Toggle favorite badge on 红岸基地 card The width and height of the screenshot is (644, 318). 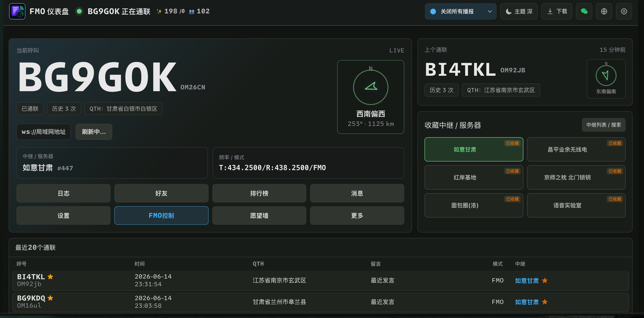[x=512, y=171]
